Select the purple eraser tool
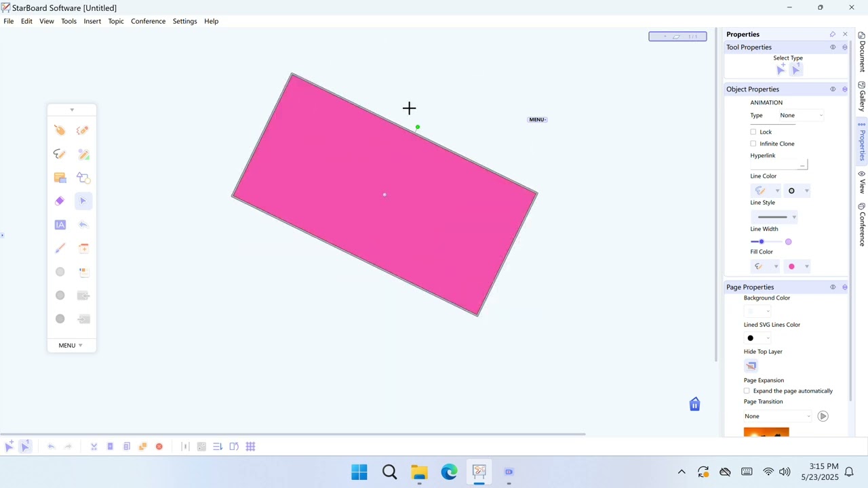 tap(60, 201)
